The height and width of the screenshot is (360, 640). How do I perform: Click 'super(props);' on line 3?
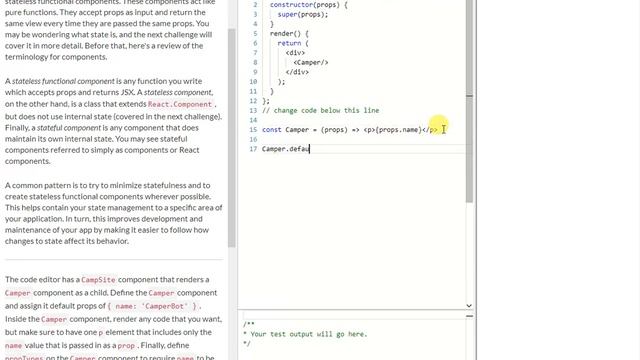pyautogui.click(x=302, y=14)
